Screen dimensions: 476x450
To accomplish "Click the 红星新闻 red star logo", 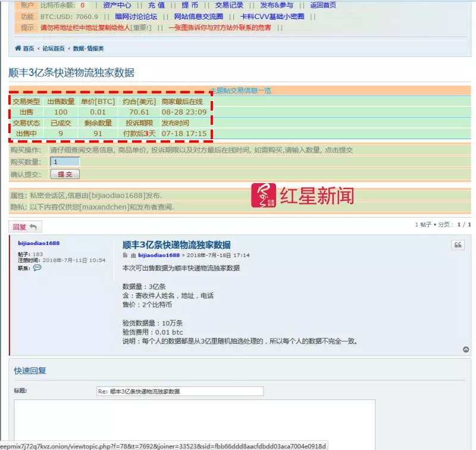I will 264,194.
